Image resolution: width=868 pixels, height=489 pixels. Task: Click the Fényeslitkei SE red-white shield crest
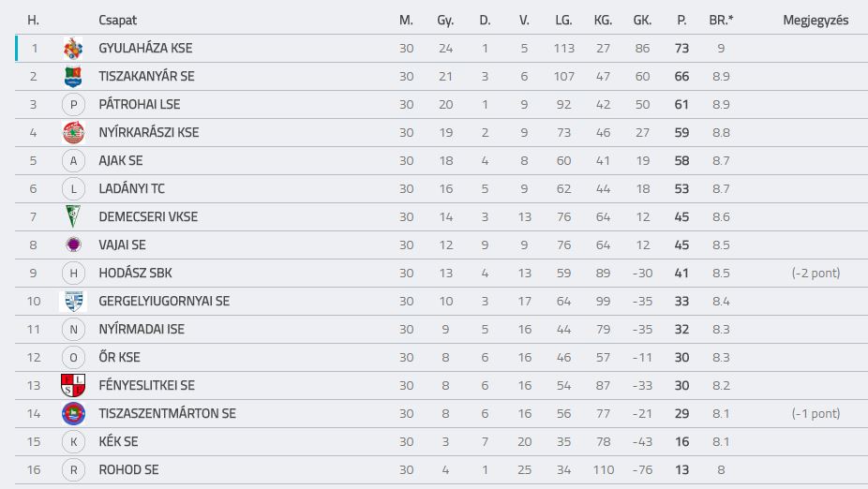pyautogui.click(x=73, y=386)
